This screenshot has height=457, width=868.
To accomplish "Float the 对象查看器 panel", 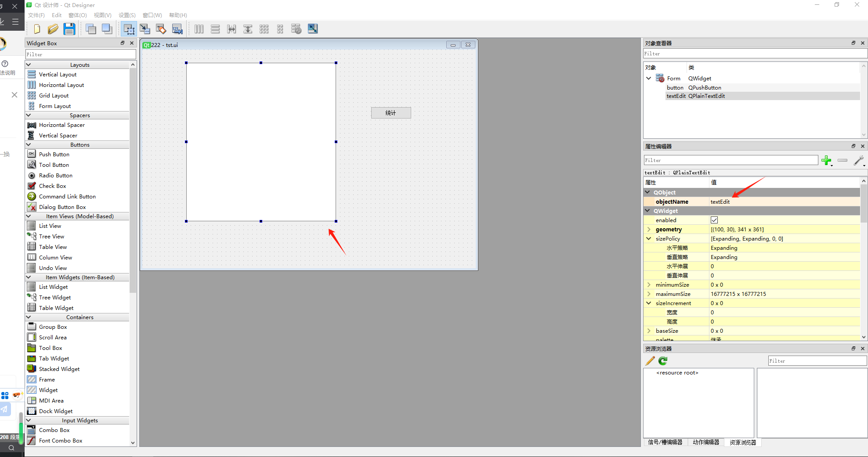I will pyautogui.click(x=854, y=43).
